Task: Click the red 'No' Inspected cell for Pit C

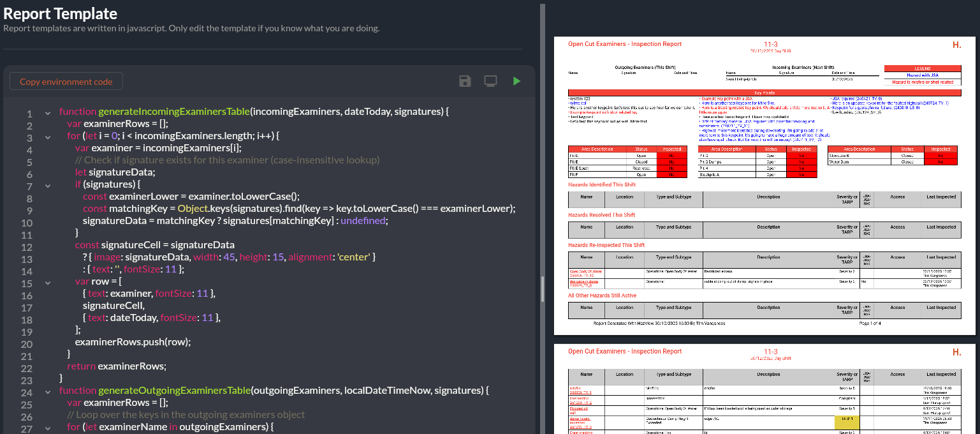Action: (x=670, y=156)
